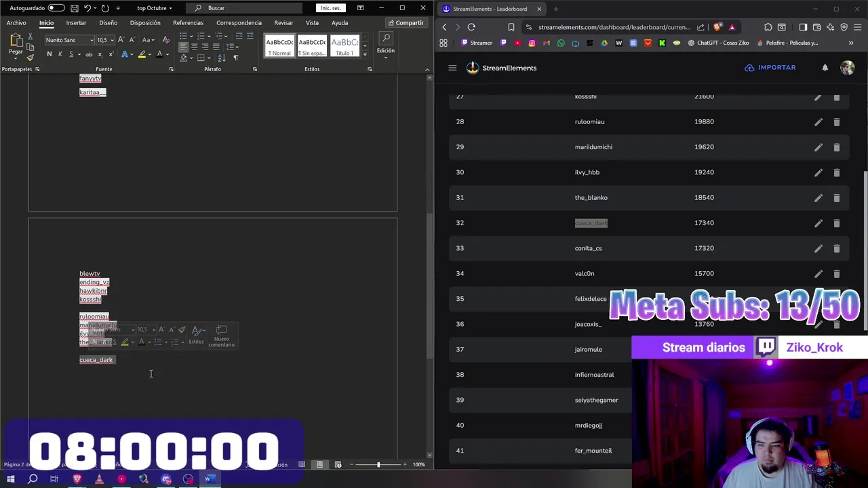
Task: Bookmark the StreamElements page
Action: pos(511,27)
